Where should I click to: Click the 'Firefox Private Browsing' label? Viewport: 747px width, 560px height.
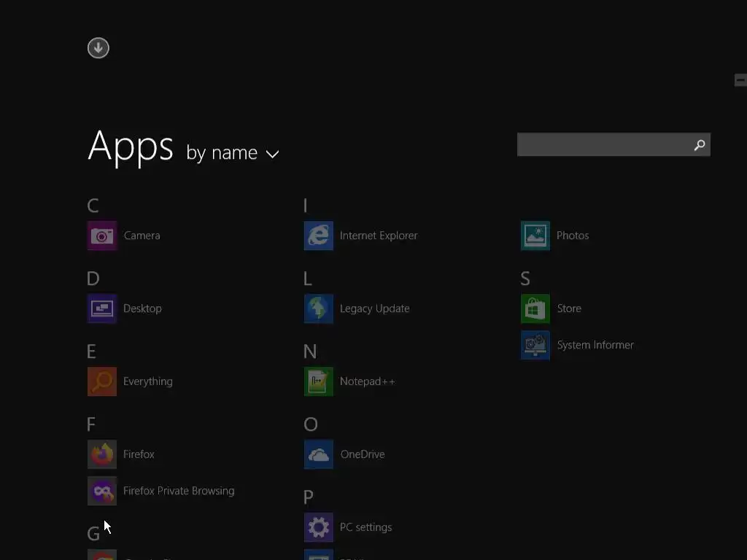pos(179,491)
